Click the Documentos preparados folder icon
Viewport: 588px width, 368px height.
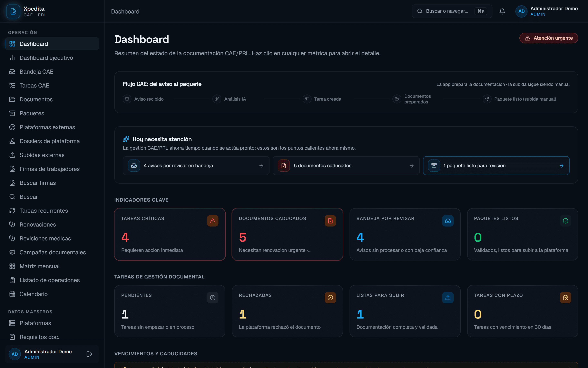(x=397, y=99)
